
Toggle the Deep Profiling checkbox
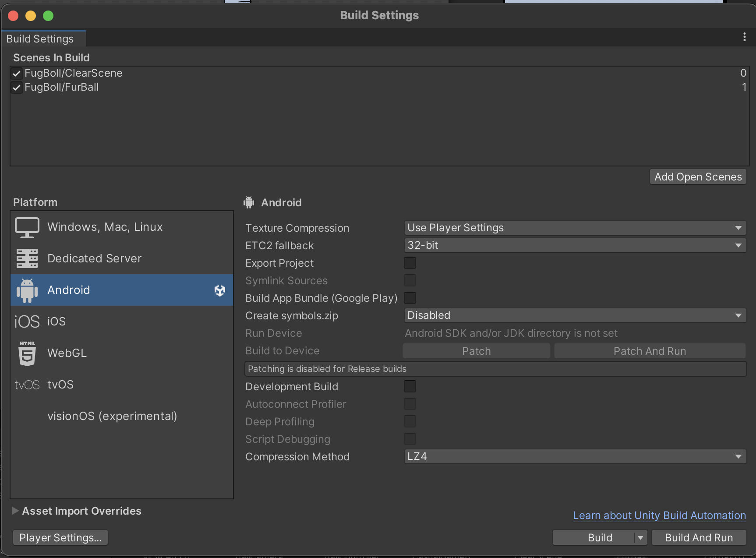[410, 421]
